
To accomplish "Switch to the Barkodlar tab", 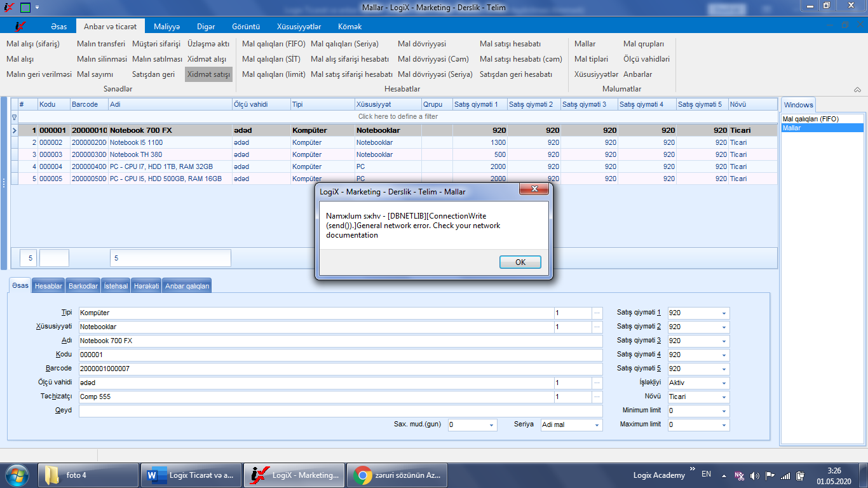I will click(83, 287).
